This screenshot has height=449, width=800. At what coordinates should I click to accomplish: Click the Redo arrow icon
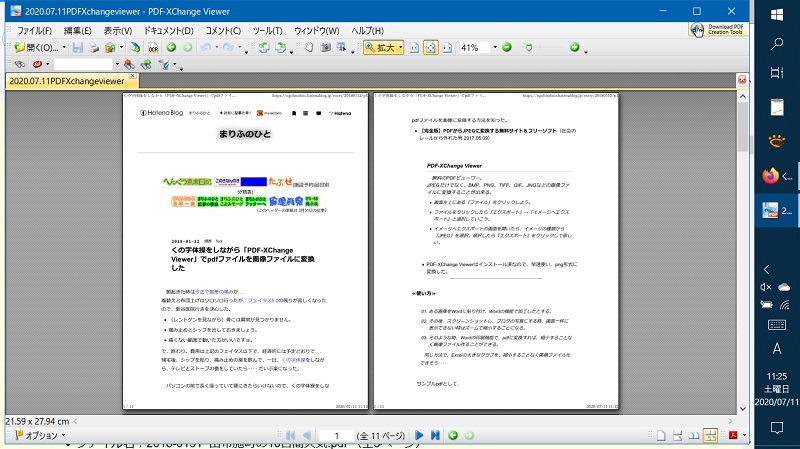(228, 47)
